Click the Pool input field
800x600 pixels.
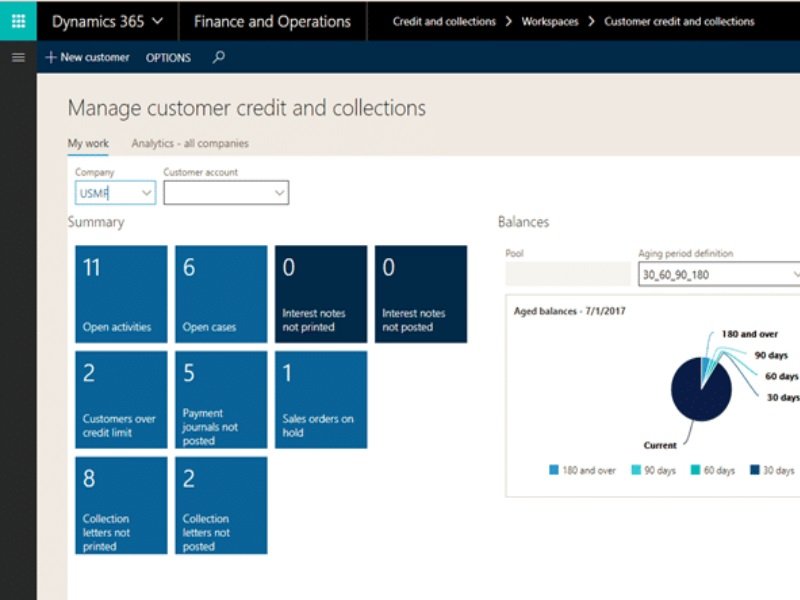[568, 274]
